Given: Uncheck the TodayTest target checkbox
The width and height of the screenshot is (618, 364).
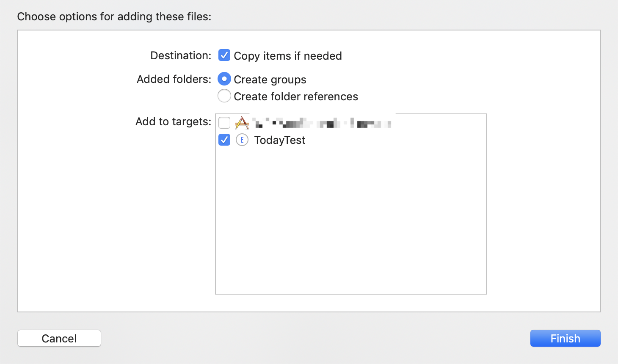Looking at the screenshot, I should click(x=224, y=140).
